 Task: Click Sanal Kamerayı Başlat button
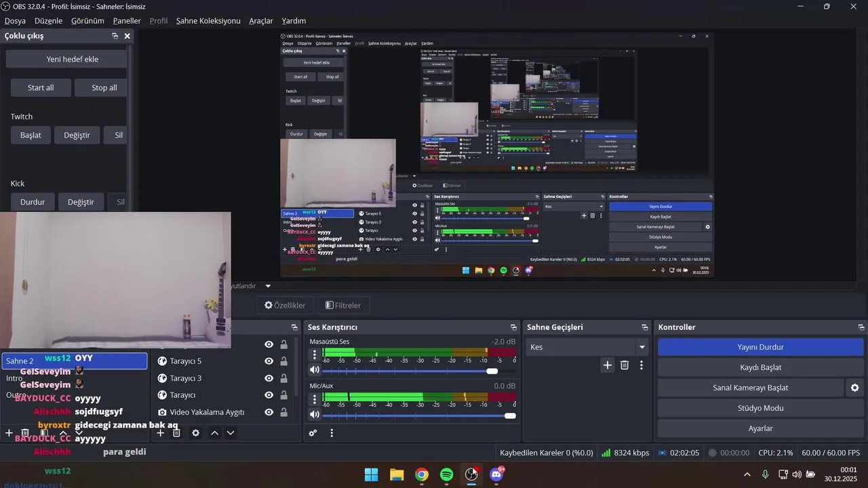[750, 388]
